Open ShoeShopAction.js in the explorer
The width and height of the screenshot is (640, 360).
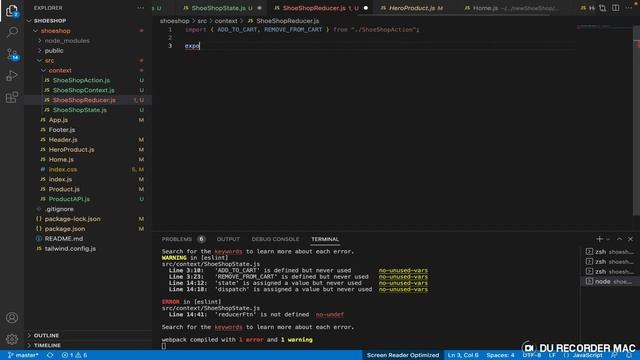click(81, 80)
